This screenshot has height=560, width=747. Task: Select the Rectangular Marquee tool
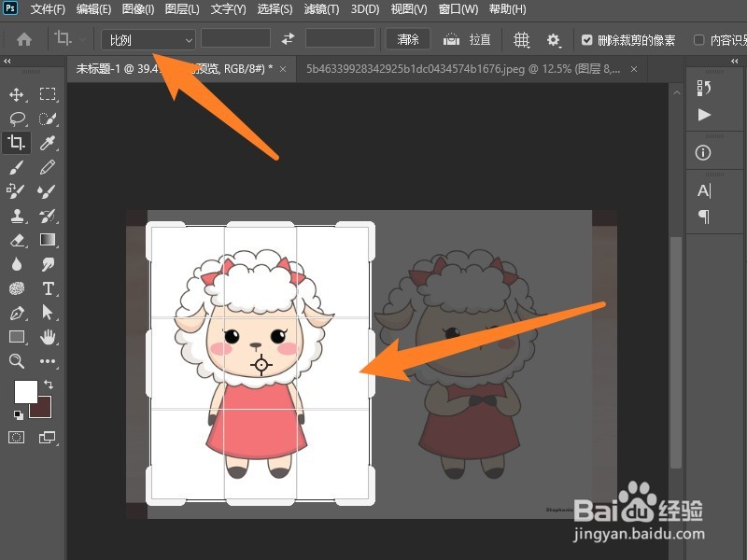tap(48, 94)
